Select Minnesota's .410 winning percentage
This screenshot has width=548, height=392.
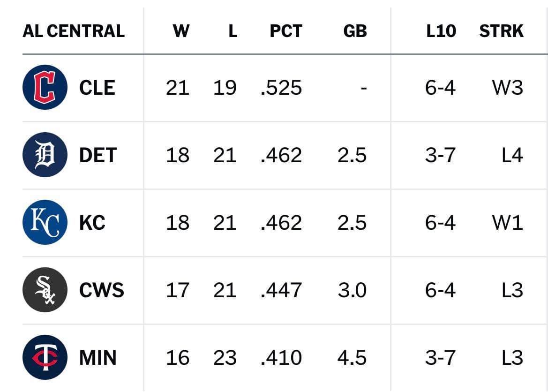pyautogui.click(x=281, y=357)
